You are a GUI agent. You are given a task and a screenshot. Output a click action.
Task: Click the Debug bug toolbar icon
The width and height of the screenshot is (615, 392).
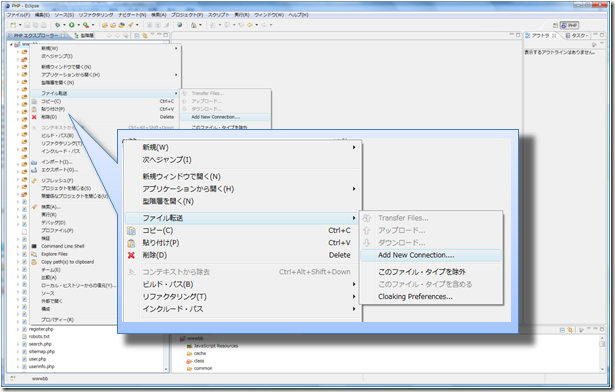(x=58, y=25)
